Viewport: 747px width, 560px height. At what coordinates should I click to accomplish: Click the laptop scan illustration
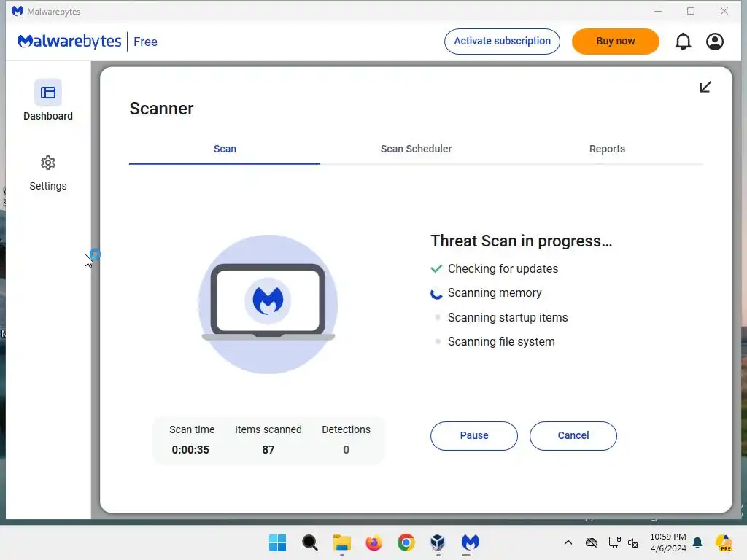coord(268,304)
